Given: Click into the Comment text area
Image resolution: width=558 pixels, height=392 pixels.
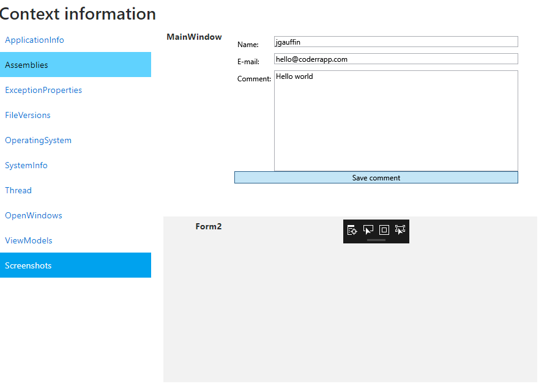Looking at the screenshot, I should [396, 120].
